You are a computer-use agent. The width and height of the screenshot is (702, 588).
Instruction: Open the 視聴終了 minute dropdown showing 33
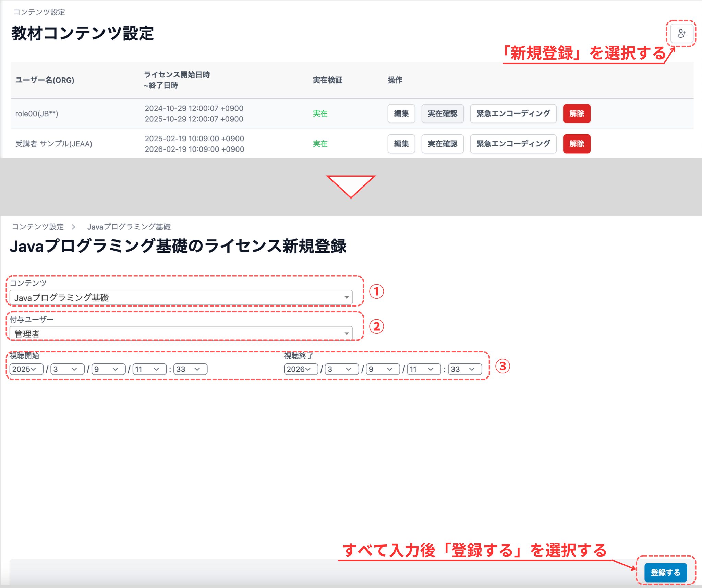coord(463,369)
